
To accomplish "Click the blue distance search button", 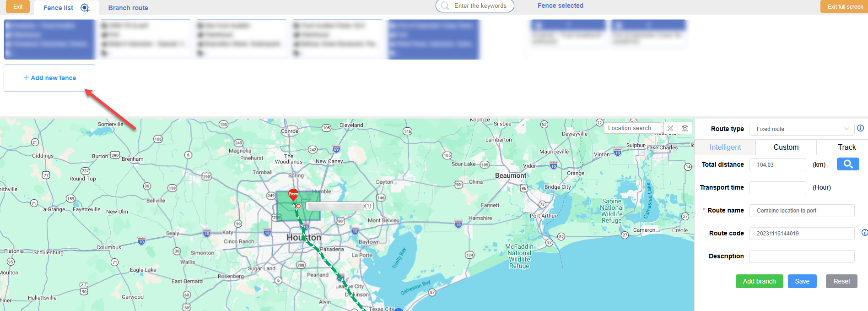I will [x=847, y=164].
